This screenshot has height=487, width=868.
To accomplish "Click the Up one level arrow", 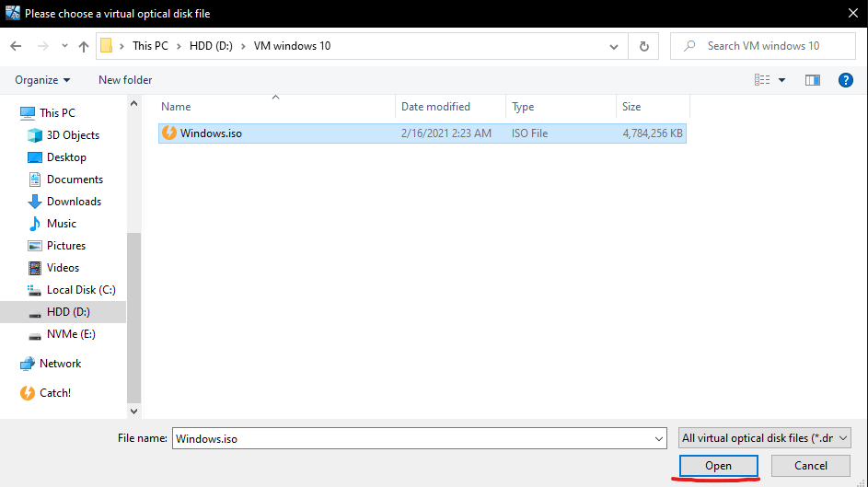I will coord(84,46).
